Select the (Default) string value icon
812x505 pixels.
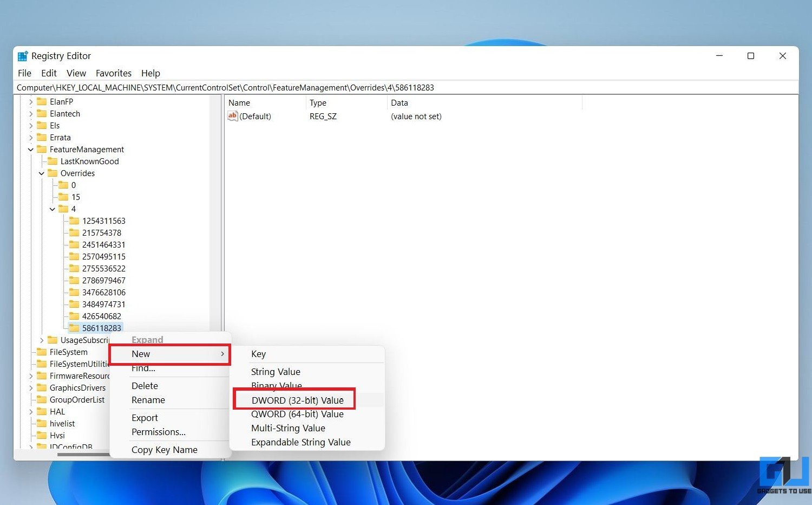coord(233,116)
